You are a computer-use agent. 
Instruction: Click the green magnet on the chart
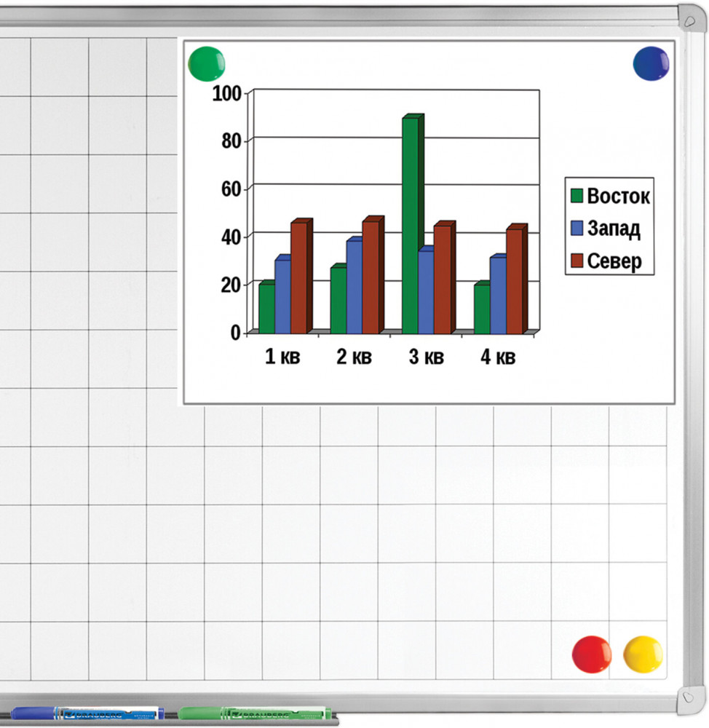tap(207, 63)
